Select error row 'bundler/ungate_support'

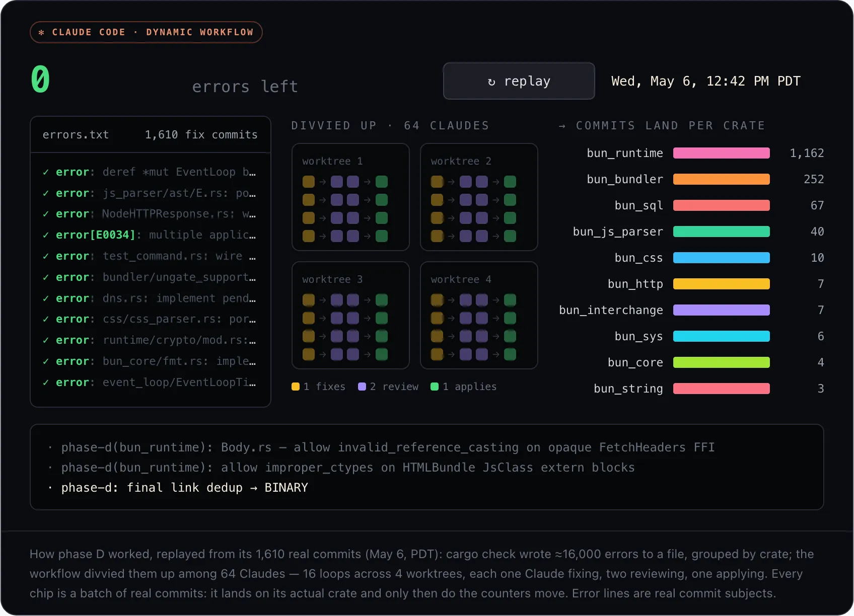[150, 277]
